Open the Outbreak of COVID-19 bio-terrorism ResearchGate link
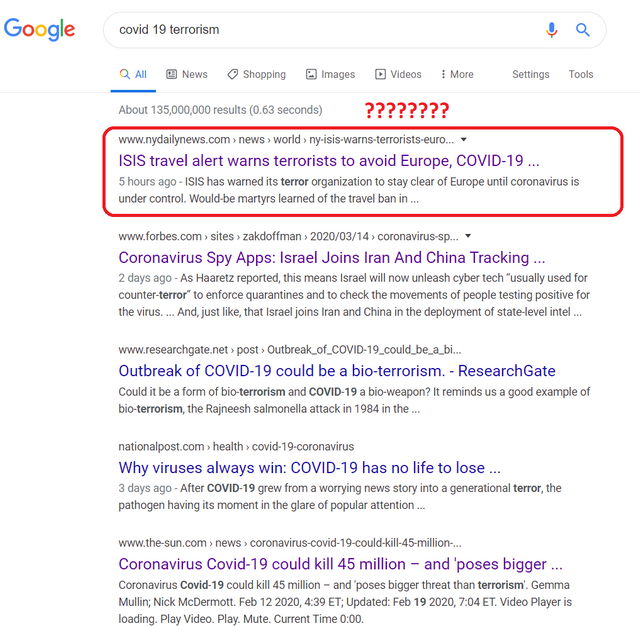Viewport: 640px width, 626px height. [337, 371]
